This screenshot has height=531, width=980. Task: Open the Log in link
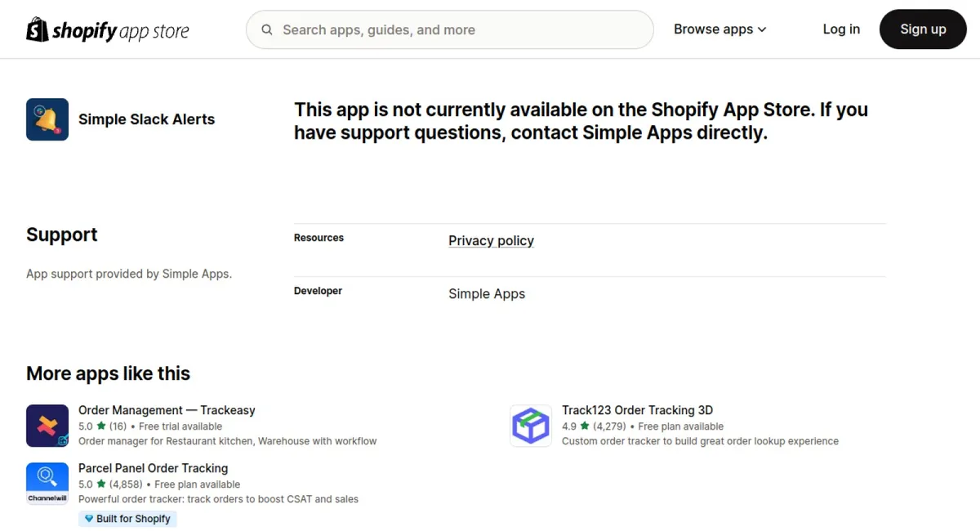pos(841,29)
